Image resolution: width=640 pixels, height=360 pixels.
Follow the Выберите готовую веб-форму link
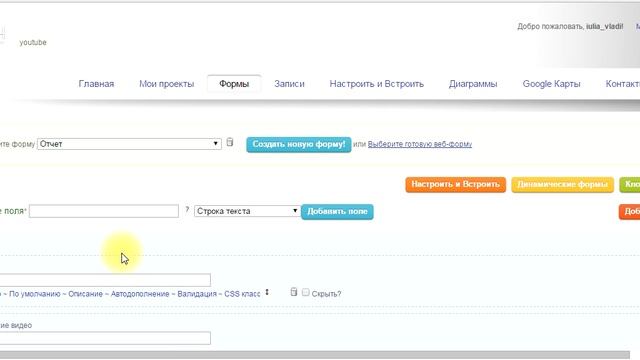[420, 144]
